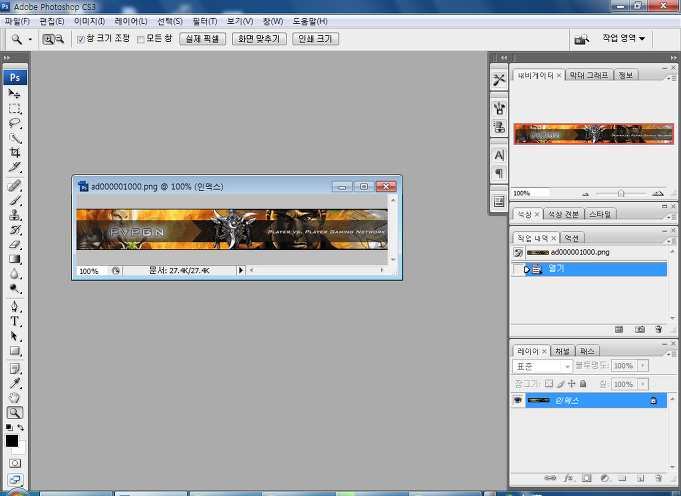The image size is (681, 496).
Task: Click the 화면 맞추기 button
Action: pyautogui.click(x=259, y=39)
